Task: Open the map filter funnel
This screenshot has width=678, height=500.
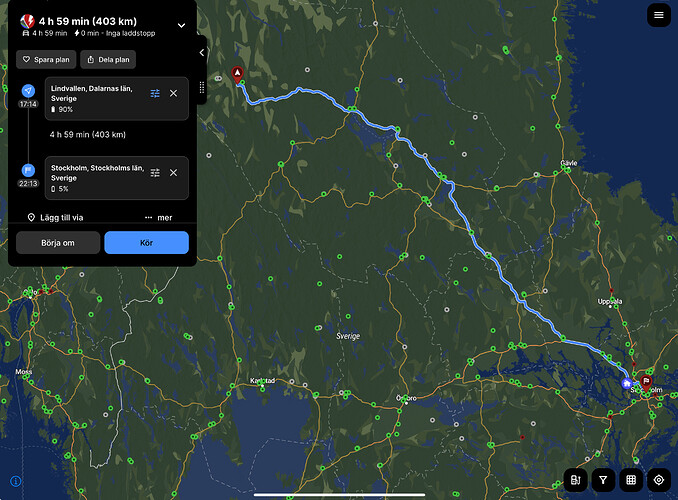Action: point(603,480)
